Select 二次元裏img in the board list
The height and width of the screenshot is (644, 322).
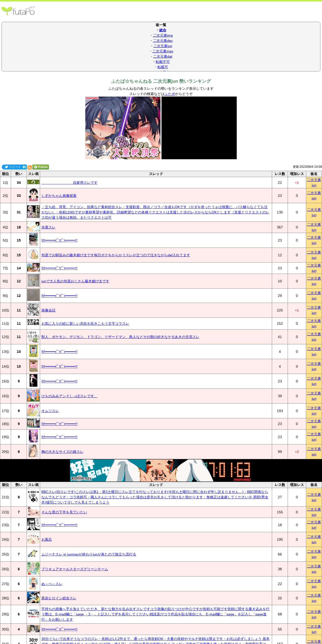[163, 35]
